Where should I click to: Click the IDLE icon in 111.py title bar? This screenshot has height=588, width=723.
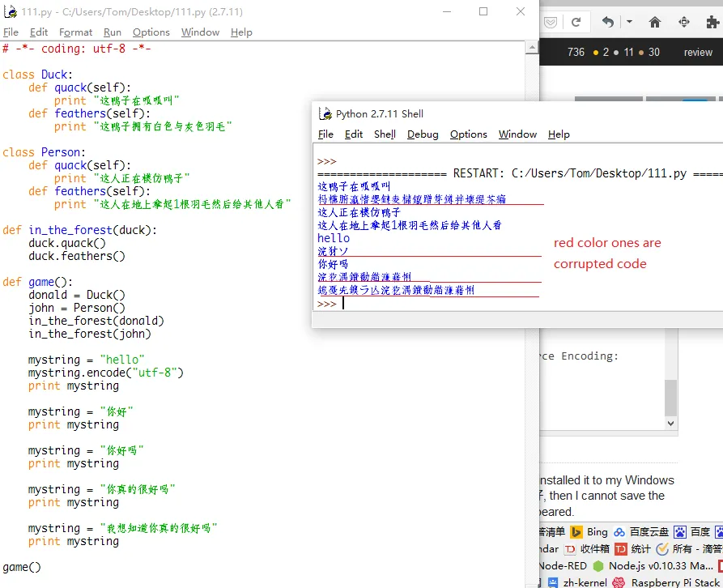(x=11, y=11)
